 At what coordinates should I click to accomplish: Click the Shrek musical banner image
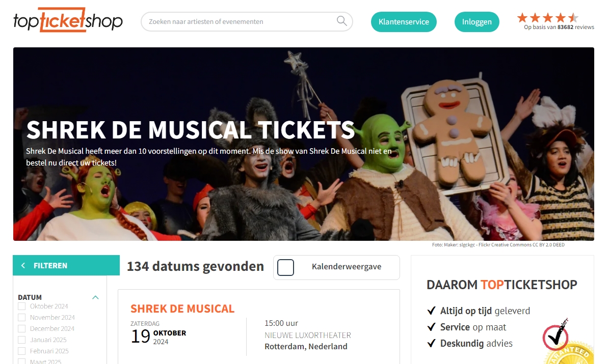[303, 144]
